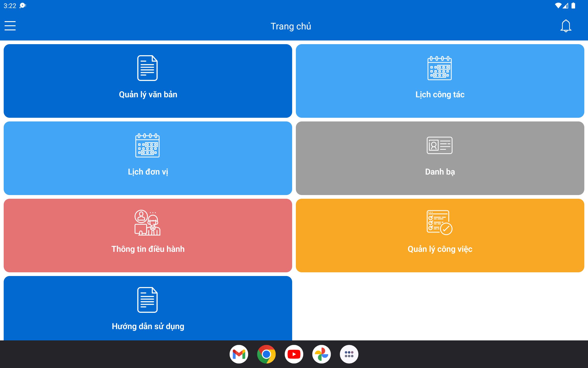Image resolution: width=588 pixels, height=368 pixels.
Task: Tap the operator icon in Thông tin điều hành
Action: (147, 223)
